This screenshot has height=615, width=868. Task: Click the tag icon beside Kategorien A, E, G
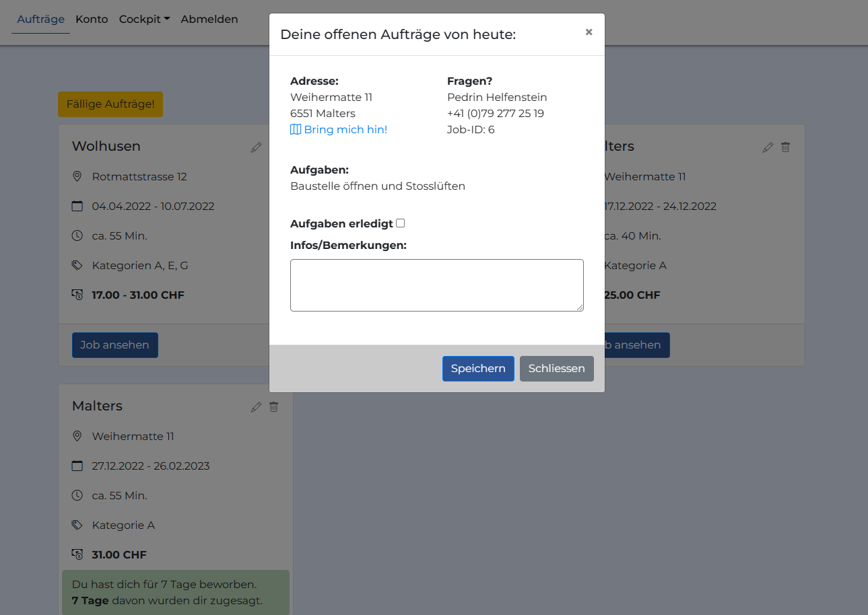coord(77,265)
